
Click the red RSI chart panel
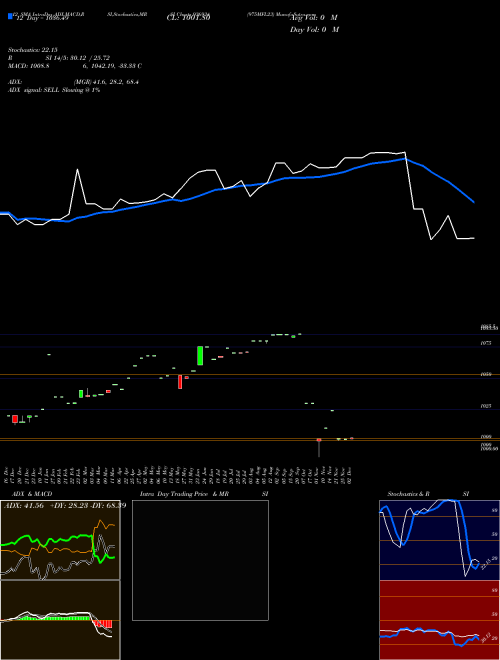pyautogui.click(x=439, y=620)
